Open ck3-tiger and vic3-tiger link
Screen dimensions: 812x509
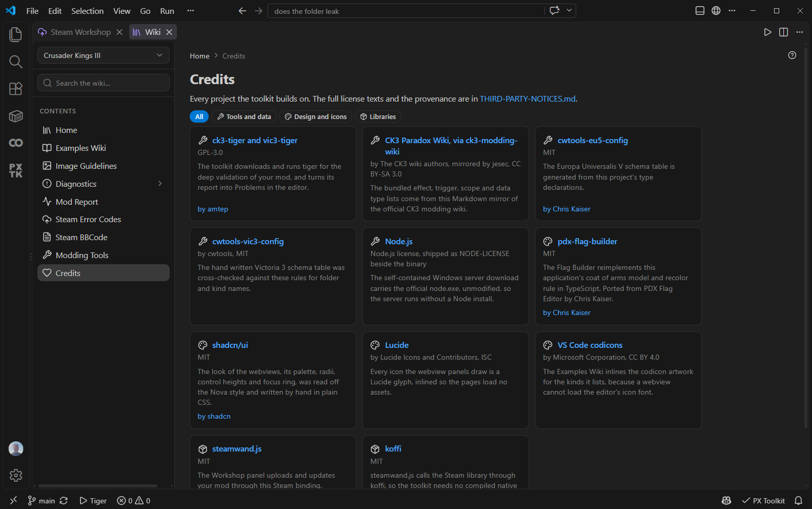[x=255, y=141]
